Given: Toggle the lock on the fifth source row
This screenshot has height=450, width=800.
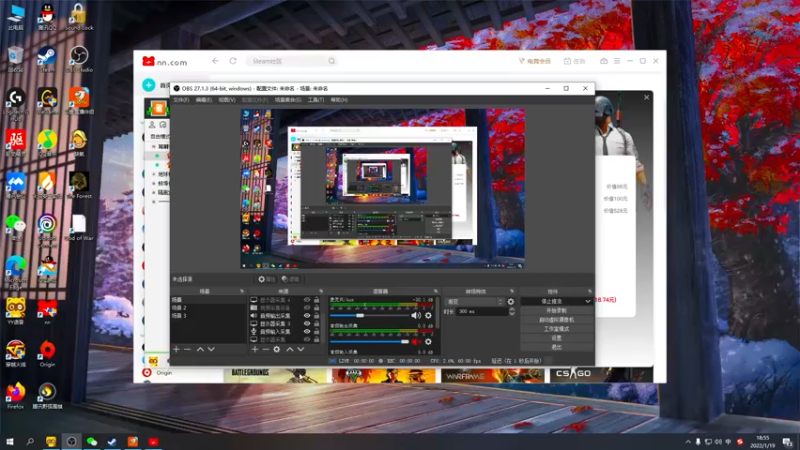Looking at the screenshot, I should (x=316, y=332).
